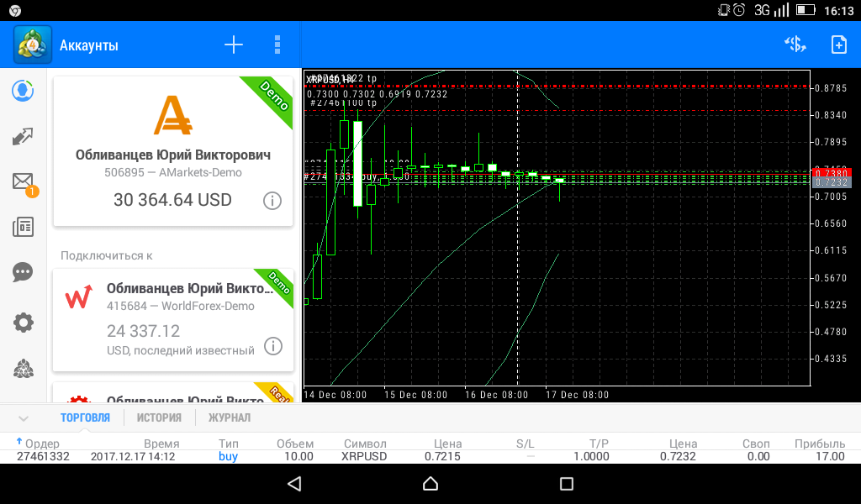Open settings gear in sidebar
The height and width of the screenshot is (504, 861).
click(23, 323)
